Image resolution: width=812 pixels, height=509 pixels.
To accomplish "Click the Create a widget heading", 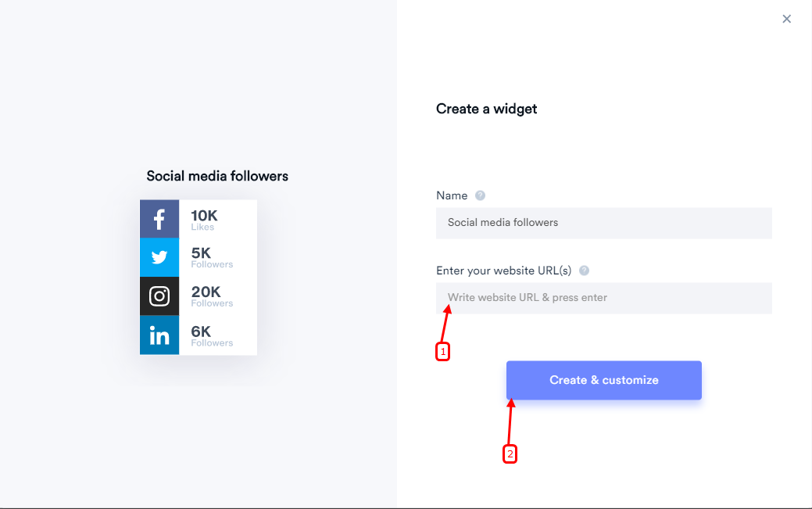I will click(x=486, y=109).
